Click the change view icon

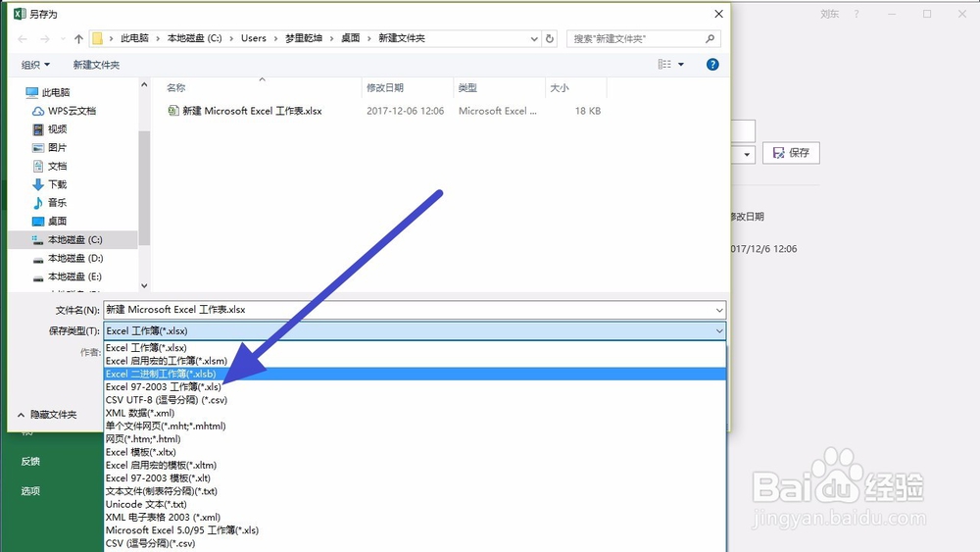(x=664, y=65)
